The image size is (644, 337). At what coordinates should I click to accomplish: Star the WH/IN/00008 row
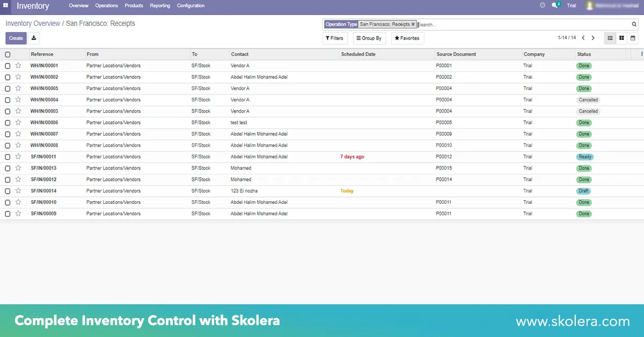(x=18, y=145)
